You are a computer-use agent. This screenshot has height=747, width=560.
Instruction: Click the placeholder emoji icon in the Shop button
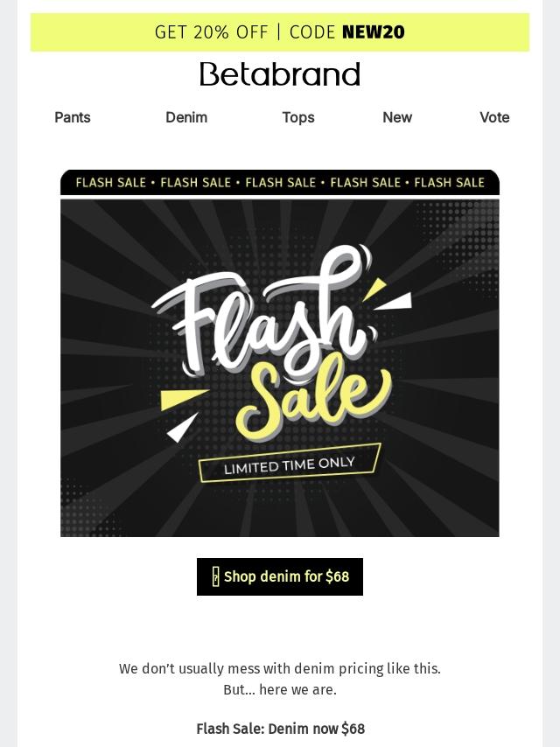click(x=215, y=577)
